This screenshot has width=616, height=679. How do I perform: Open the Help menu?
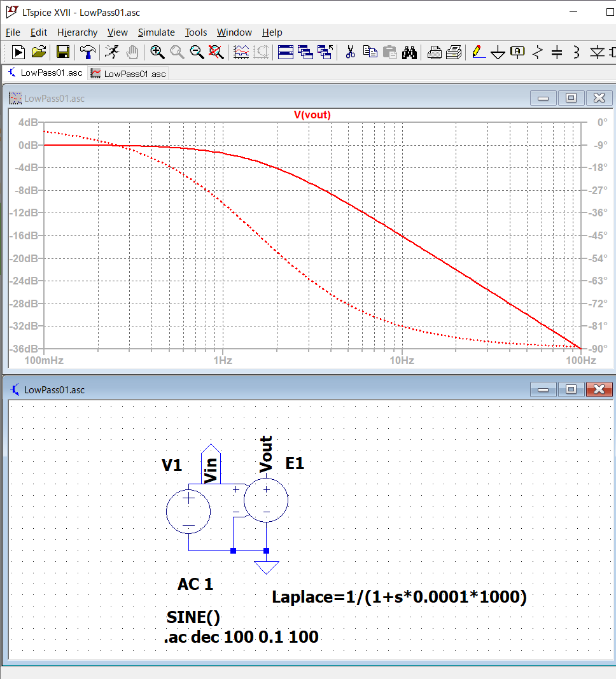[272, 32]
